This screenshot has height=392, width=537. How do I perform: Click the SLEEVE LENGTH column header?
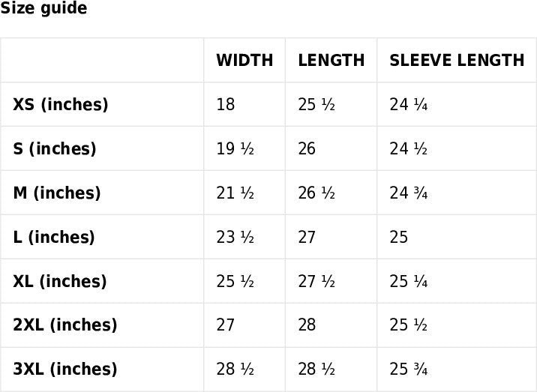coord(457,61)
